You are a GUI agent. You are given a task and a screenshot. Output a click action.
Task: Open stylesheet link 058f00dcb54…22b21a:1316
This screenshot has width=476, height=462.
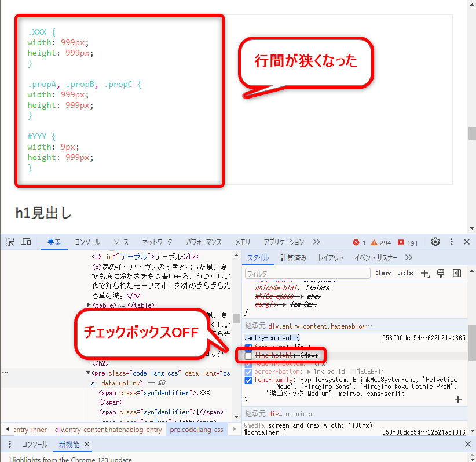[x=424, y=432]
